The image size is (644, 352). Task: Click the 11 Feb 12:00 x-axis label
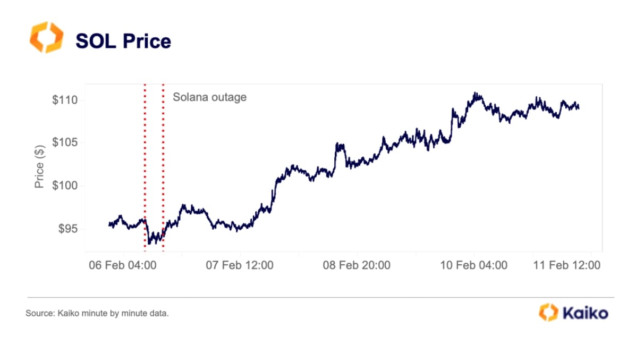click(566, 265)
